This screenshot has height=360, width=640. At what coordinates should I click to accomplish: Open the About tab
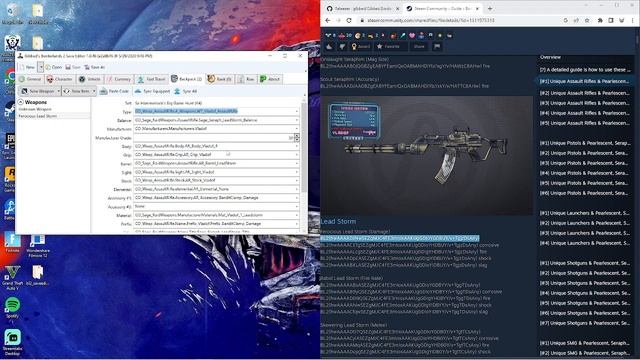[x=270, y=79]
